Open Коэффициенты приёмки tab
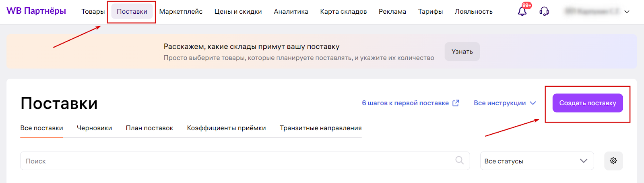 tap(226, 128)
